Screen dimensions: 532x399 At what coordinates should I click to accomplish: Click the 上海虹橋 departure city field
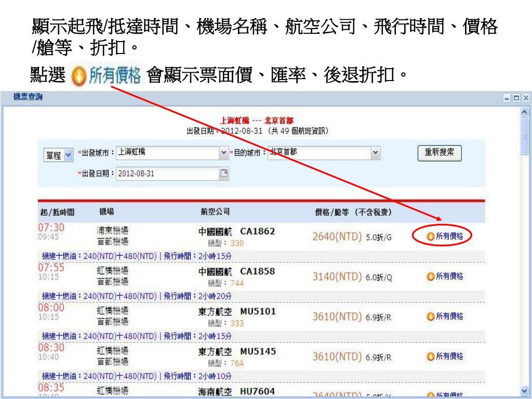[168, 153]
